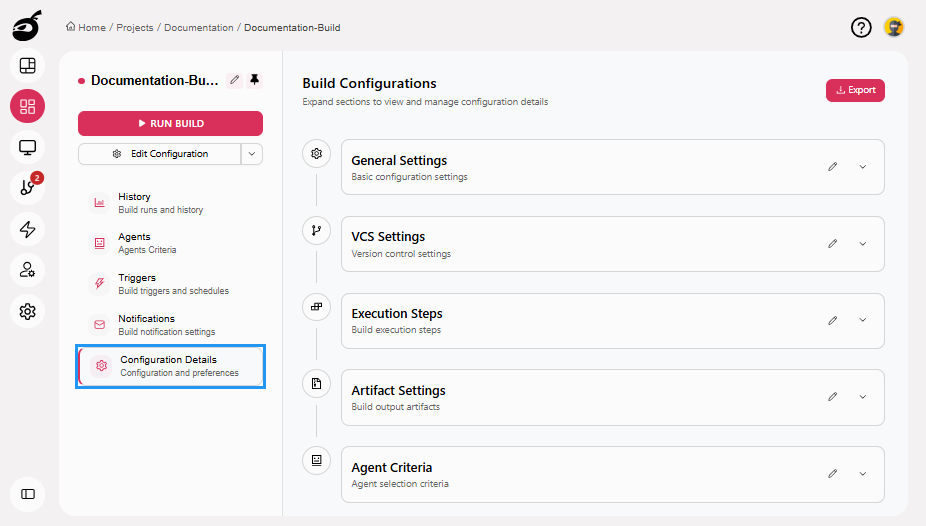This screenshot has height=526, width=926.
Task: Click the Agent Criteria step icon
Action: coord(317,460)
